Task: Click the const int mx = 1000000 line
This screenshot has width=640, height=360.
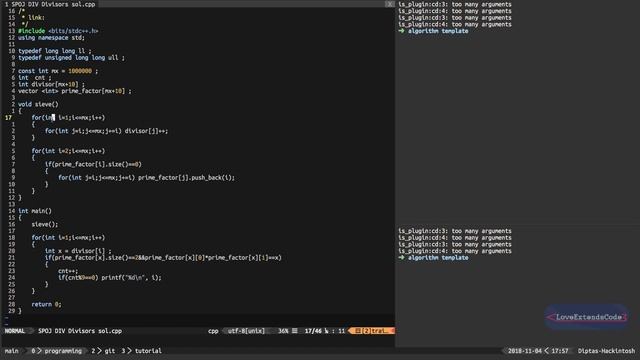Action: (x=58, y=71)
